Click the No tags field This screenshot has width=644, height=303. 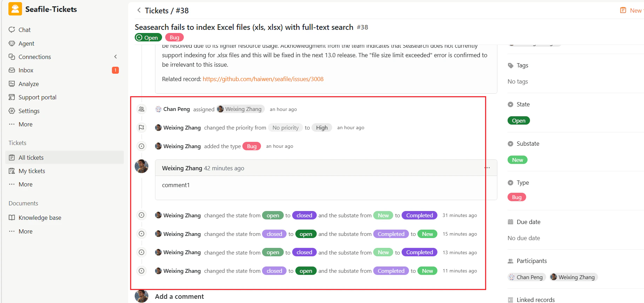pos(518,81)
